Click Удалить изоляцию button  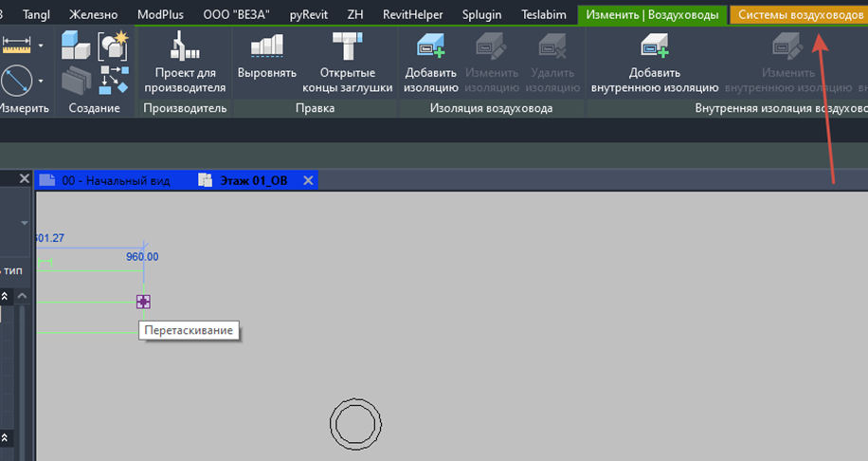click(552, 63)
